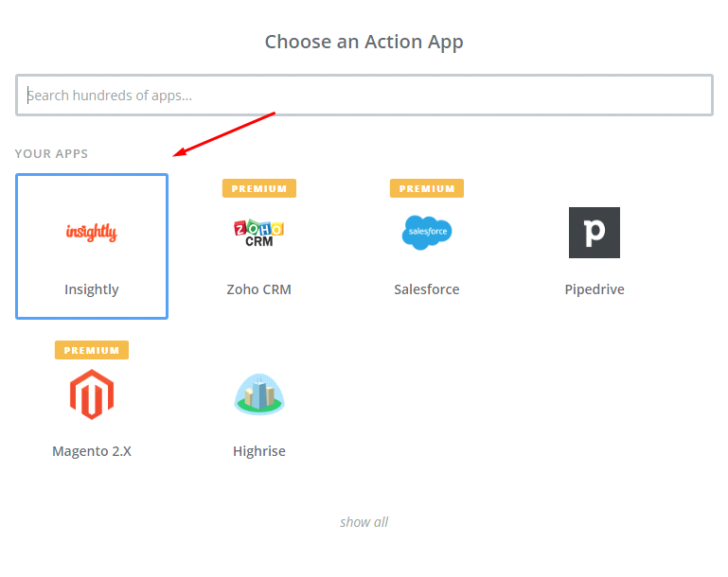Click the Insightly logo icon
This screenshot has width=728, height=577.
tap(92, 232)
